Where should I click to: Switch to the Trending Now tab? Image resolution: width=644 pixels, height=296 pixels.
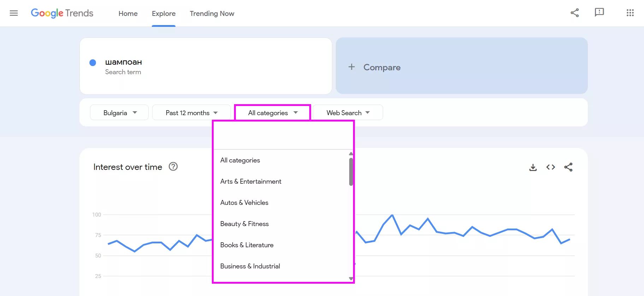[212, 13]
